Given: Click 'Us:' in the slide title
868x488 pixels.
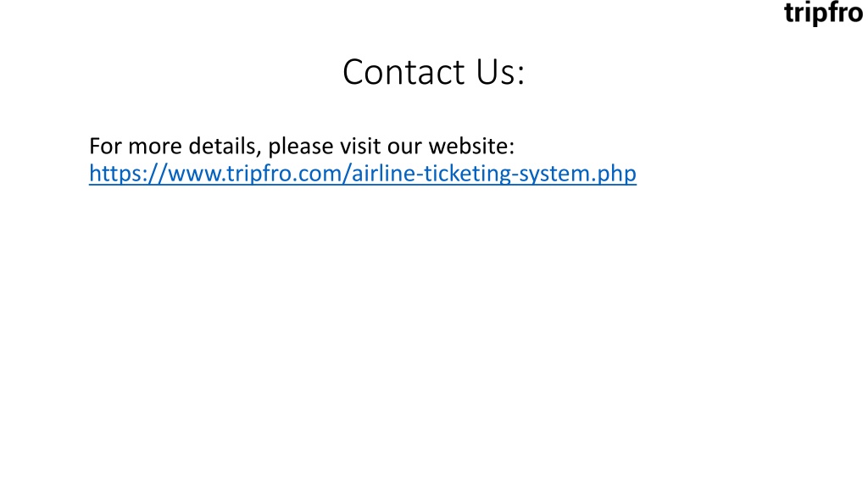Looking at the screenshot, I should point(500,72).
